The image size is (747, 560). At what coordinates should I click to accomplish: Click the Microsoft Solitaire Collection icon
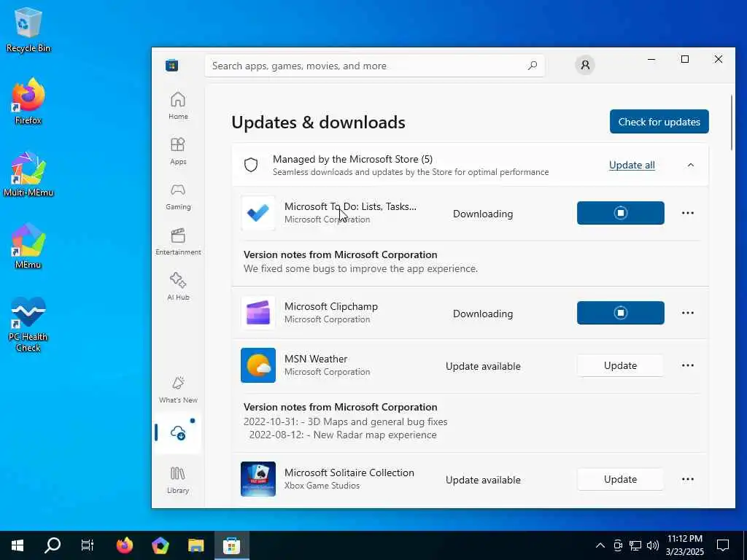coord(258,479)
